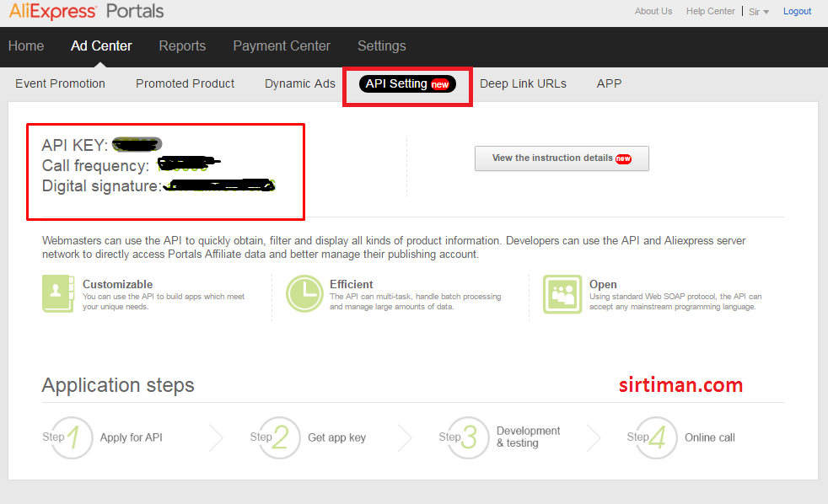Switch to the Deep Link URLs tab
828x504 pixels.
click(x=523, y=83)
